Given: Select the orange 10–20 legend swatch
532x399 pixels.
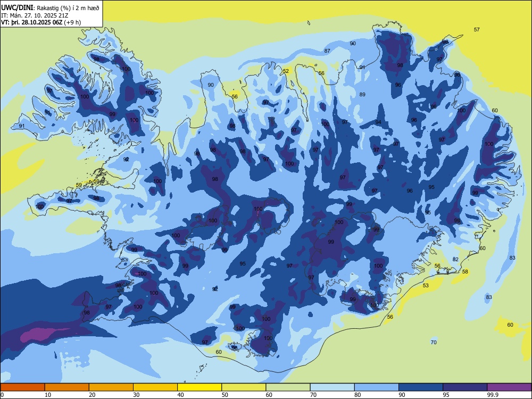Looking at the screenshot, I should [x=67, y=387].
